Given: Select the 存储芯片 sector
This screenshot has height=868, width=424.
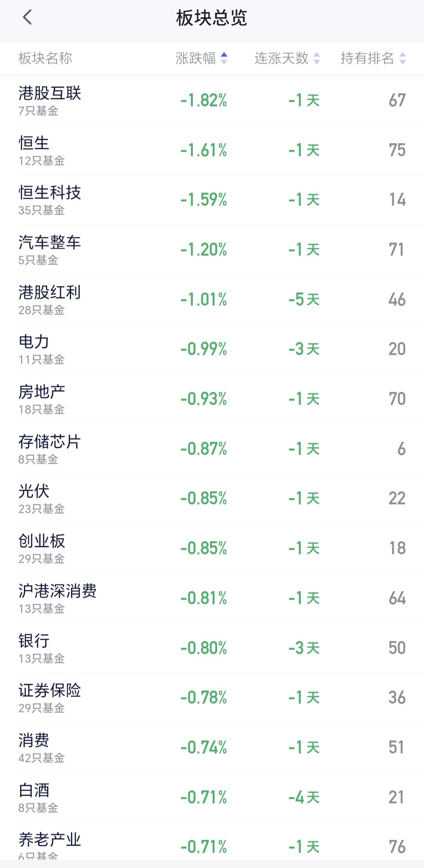Looking at the screenshot, I should point(212,449).
